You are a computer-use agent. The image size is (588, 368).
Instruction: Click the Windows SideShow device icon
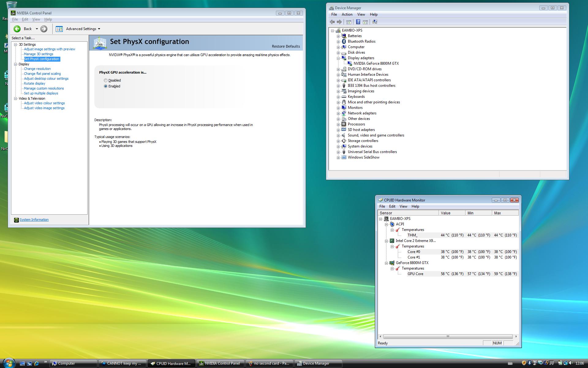coord(344,157)
